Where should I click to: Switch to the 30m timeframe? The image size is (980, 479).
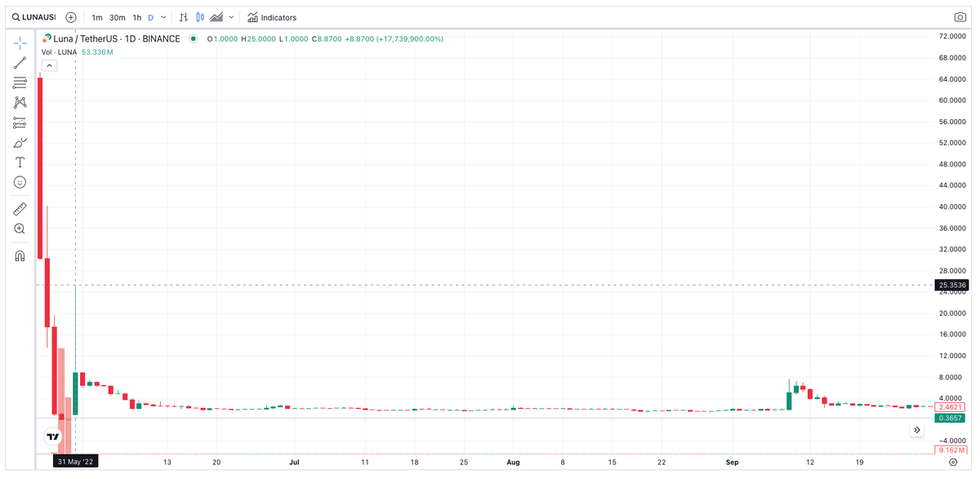tap(118, 17)
